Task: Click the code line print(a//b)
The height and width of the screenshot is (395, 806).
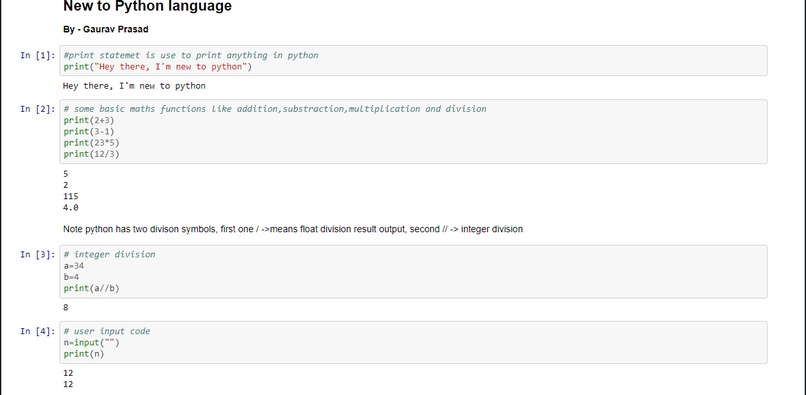Action: click(91, 289)
